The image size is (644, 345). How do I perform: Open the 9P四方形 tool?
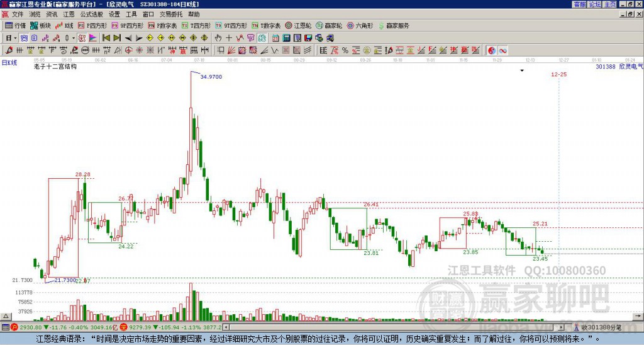pyautogui.click(x=128, y=25)
